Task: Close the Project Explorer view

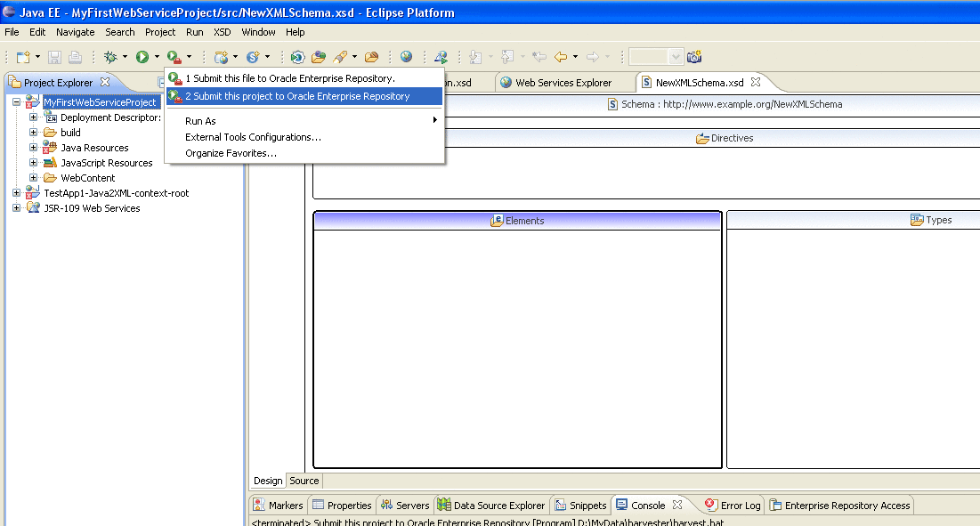Action: click(105, 82)
